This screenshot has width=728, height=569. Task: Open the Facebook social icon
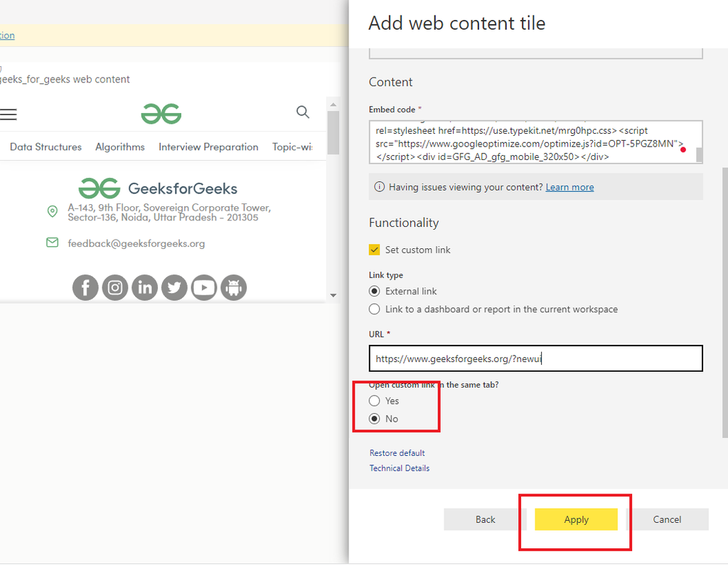[85, 288]
